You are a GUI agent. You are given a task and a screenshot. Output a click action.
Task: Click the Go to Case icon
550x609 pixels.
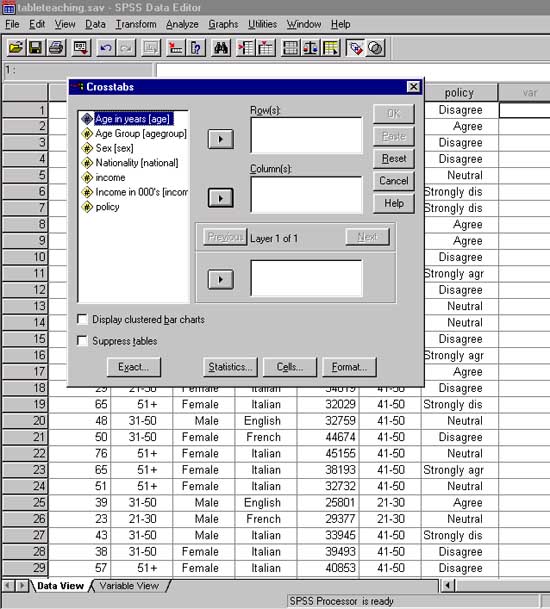(176, 48)
